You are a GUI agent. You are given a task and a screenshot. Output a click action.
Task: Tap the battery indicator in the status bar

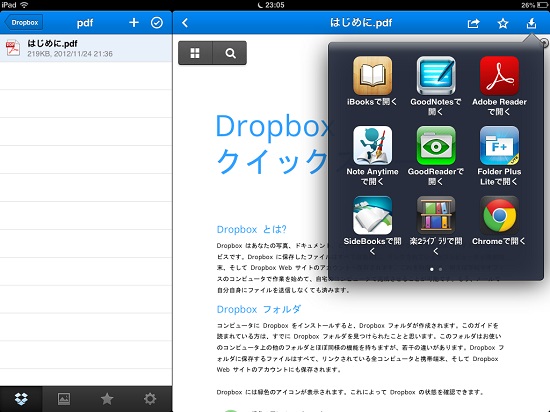(x=542, y=5)
